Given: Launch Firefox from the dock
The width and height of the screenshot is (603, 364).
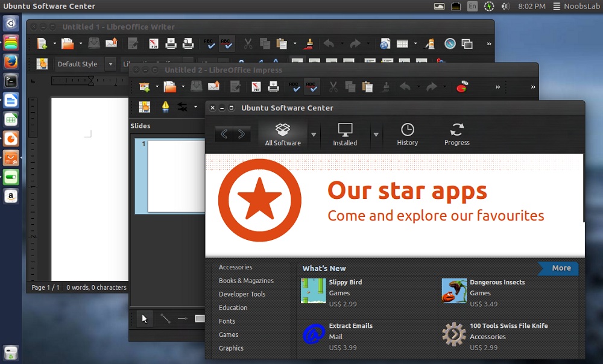Looking at the screenshot, I should point(11,61).
